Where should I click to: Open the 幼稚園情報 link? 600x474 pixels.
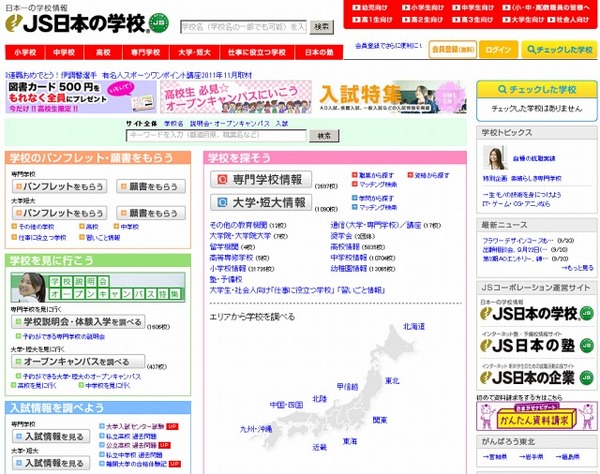(x=349, y=269)
